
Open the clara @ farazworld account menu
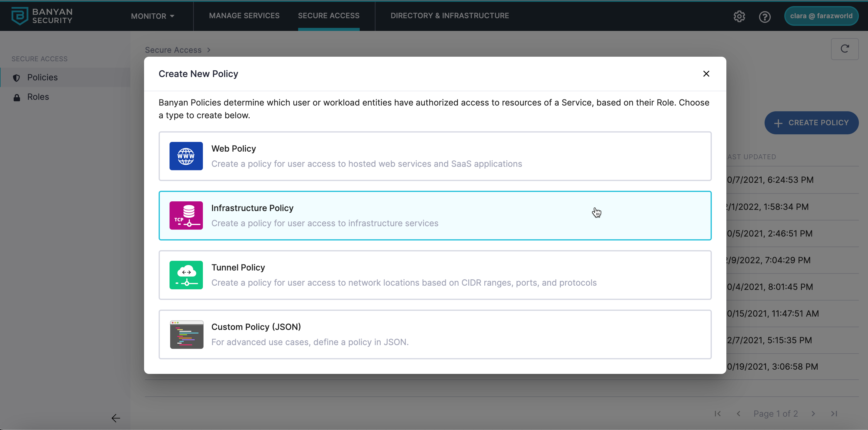[x=821, y=16]
